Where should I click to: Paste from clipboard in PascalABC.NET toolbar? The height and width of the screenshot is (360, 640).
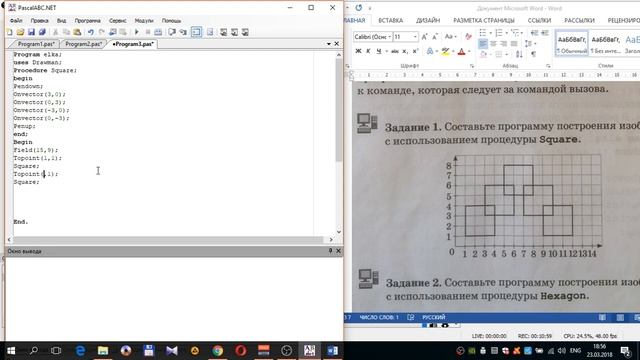77,32
